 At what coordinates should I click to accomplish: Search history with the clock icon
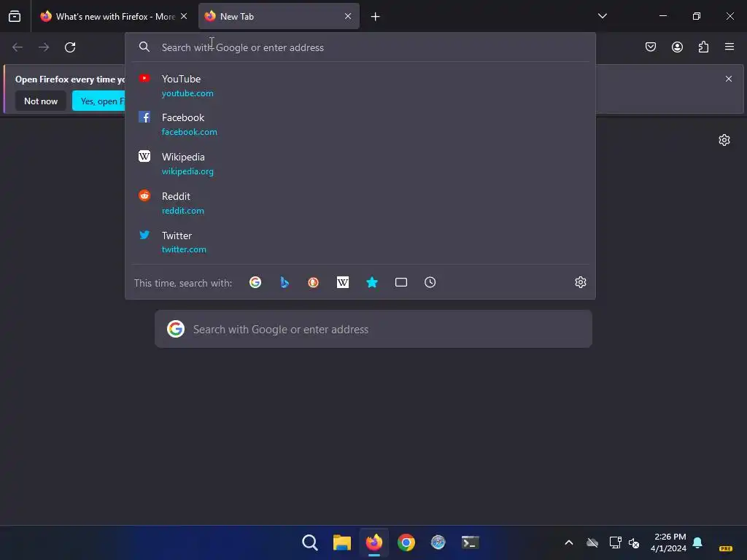pos(430,282)
